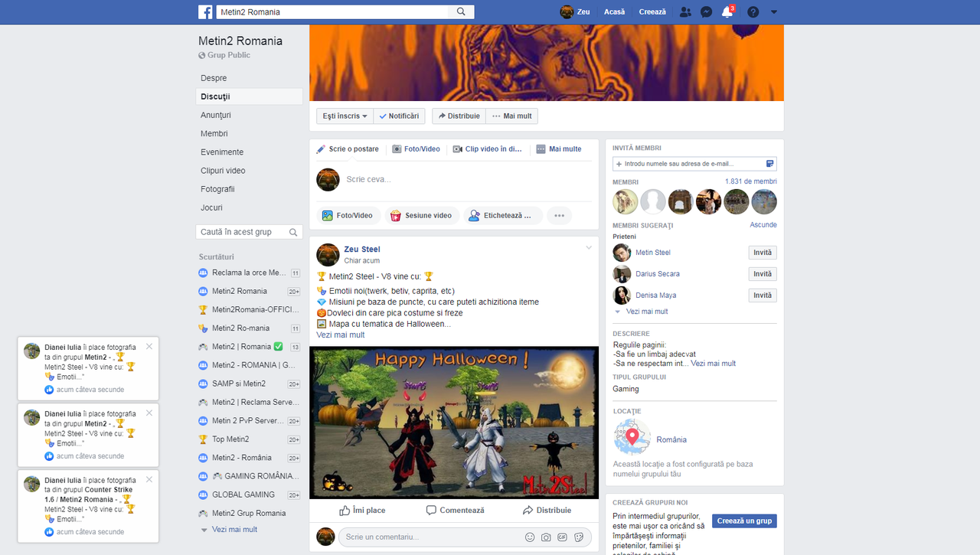Image resolution: width=980 pixels, height=555 pixels.
Task: Open friend requests icon
Action: [x=685, y=11]
